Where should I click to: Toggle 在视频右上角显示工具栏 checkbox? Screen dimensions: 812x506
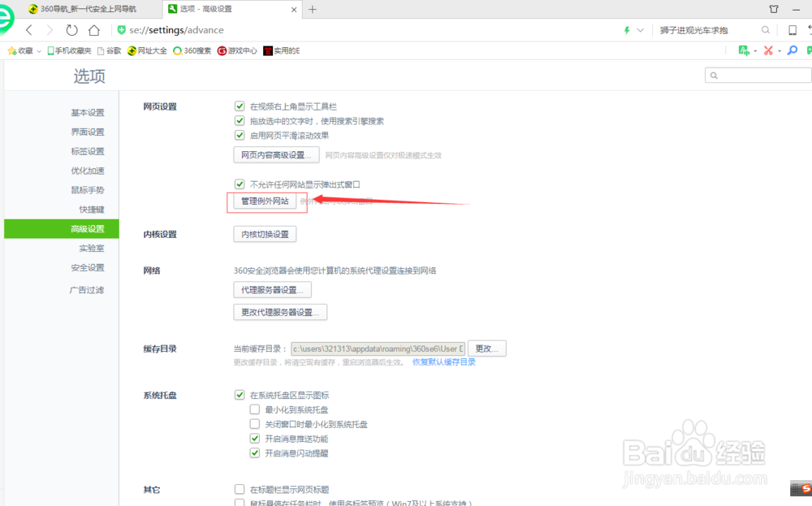click(240, 106)
